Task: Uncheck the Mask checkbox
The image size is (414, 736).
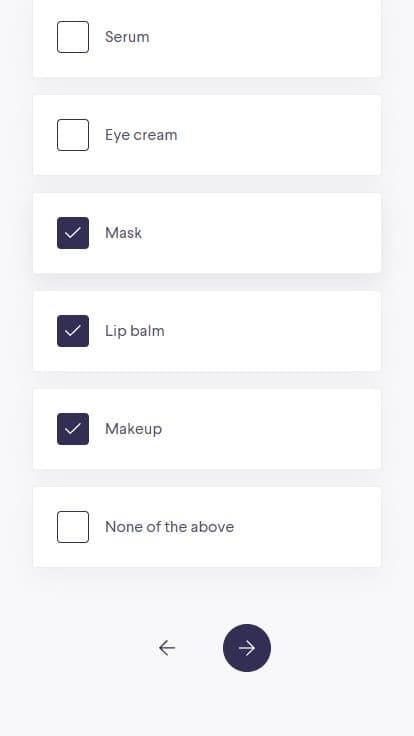Action: 73,233
